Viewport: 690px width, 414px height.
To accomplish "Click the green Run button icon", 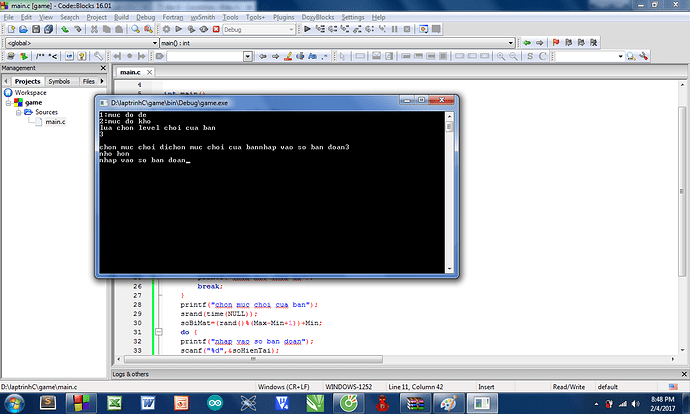I will pos(180,30).
